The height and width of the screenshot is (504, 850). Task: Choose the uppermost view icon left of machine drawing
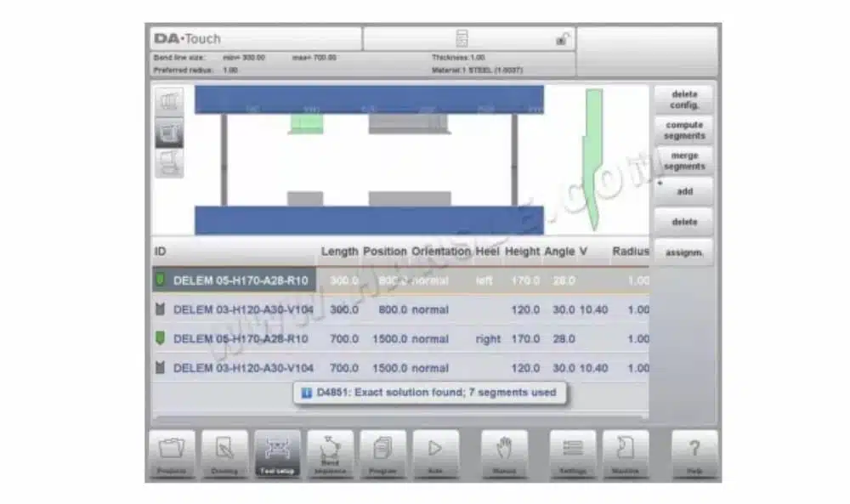coord(169,102)
